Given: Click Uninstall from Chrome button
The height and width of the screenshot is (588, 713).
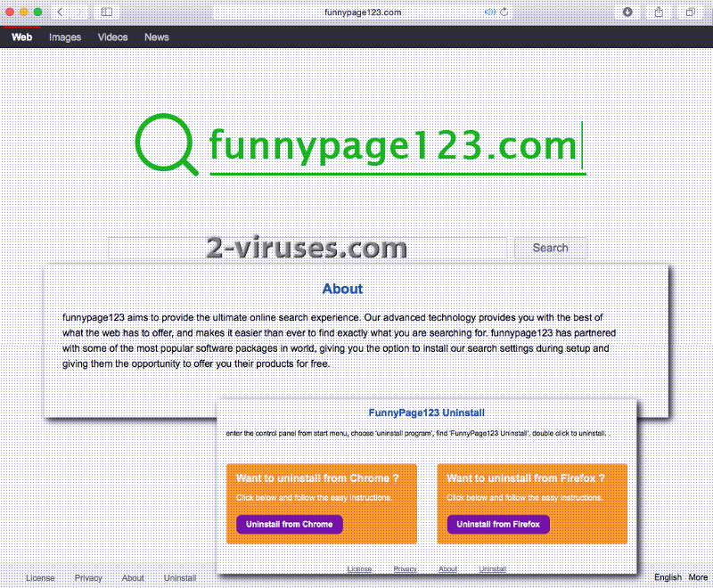Looking at the screenshot, I should (289, 525).
